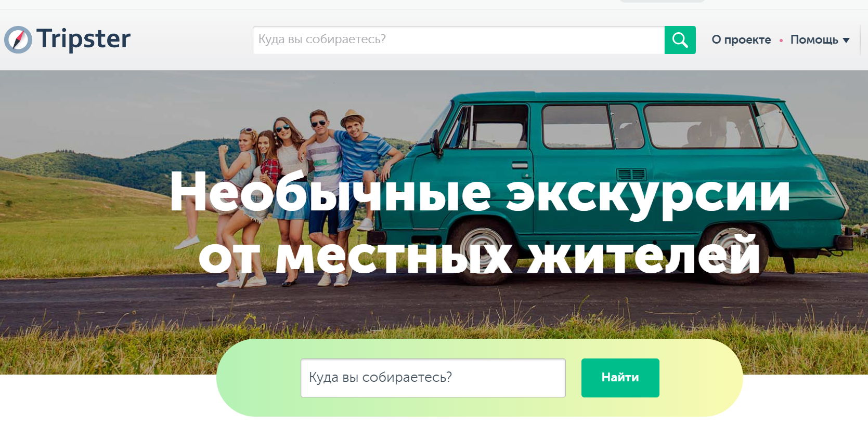
Task: Open the «О проекте» page
Action: pyautogui.click(x=741, y=40)
